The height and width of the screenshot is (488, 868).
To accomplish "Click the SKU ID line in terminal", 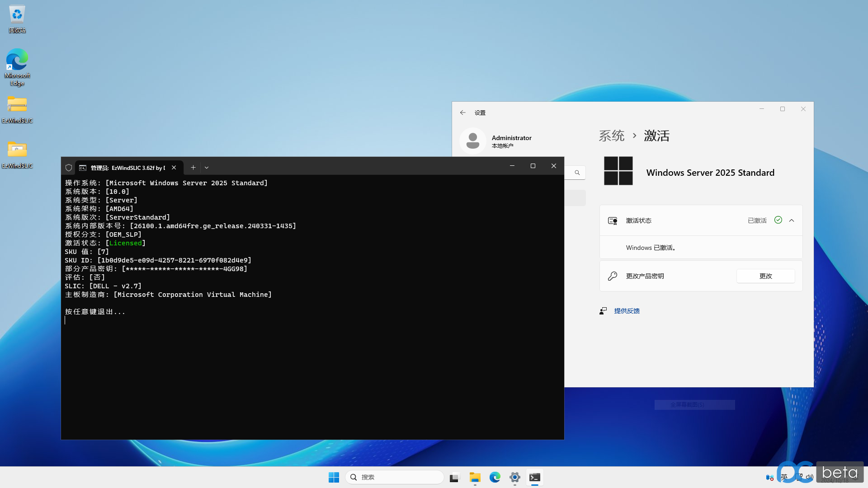I will coord(158,260).
